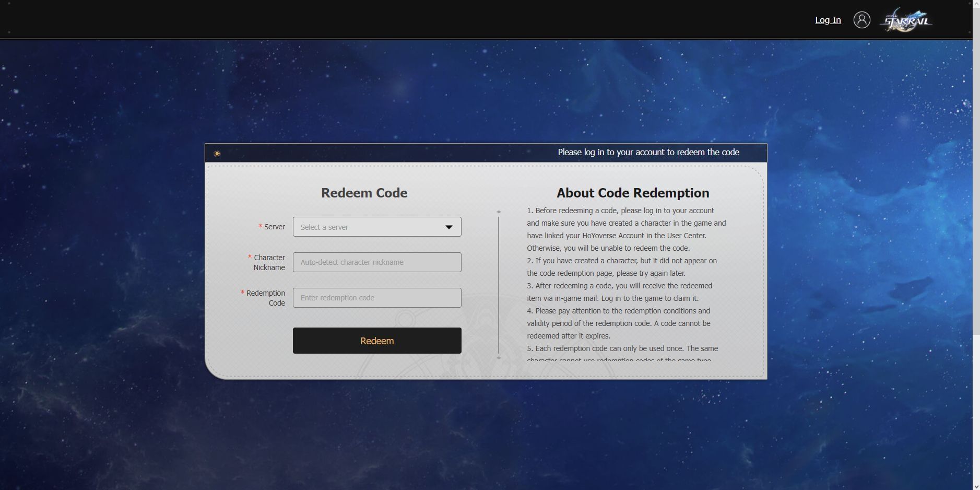
Task: Click the red asterisk beside Server label
Action: (260, 227)
